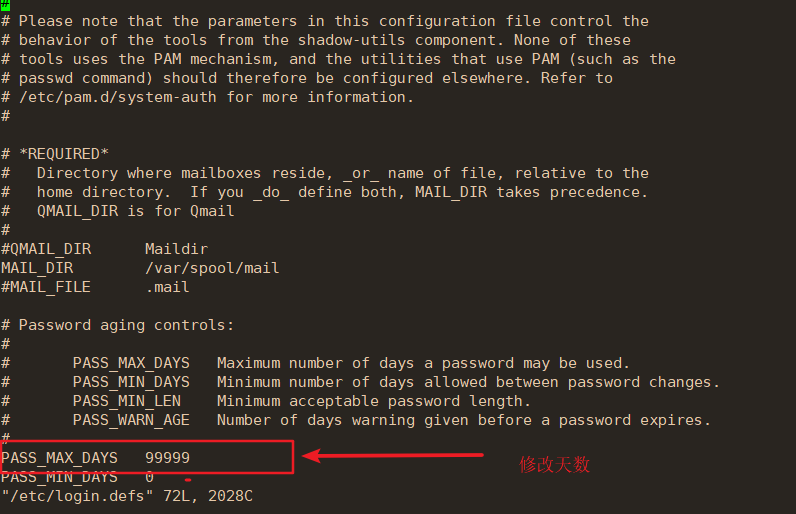Click the green cursor block at the top
Screen dimensions: 796x514
point(5,5)
